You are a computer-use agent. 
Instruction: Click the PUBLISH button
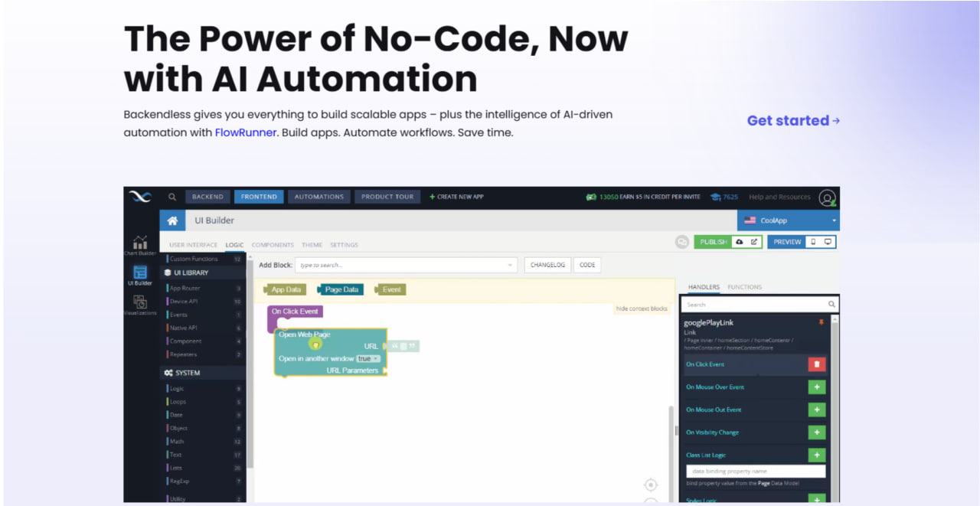(714, 242)
